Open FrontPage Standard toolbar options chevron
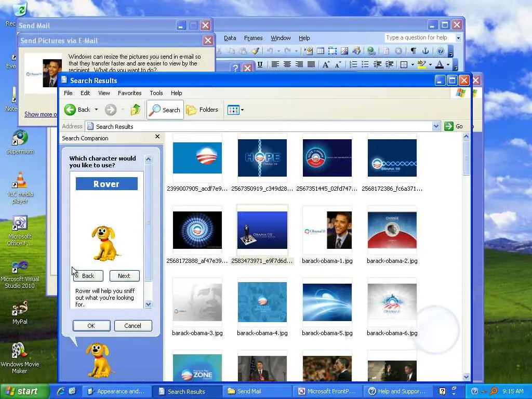532x399 pixels. point(451,52)
